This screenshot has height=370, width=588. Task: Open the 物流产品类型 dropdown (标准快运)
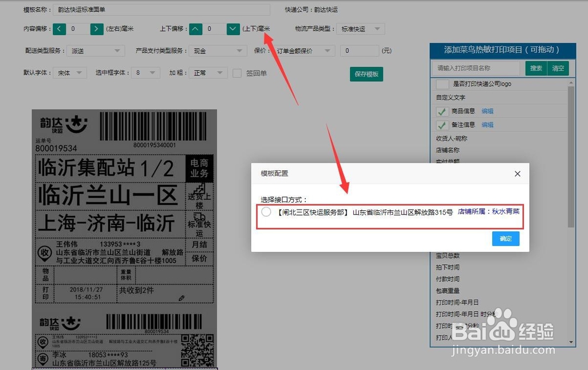(x=360, y=29)
